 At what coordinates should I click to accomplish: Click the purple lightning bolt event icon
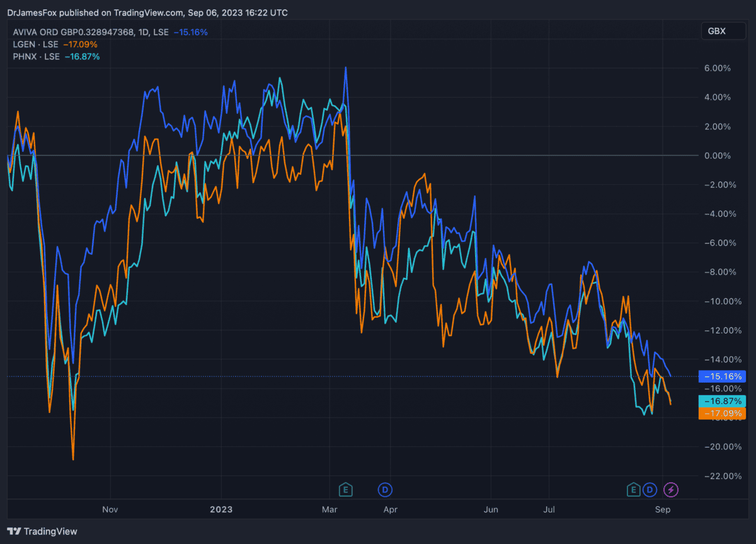pyautogui.click(x=672, y=489)
